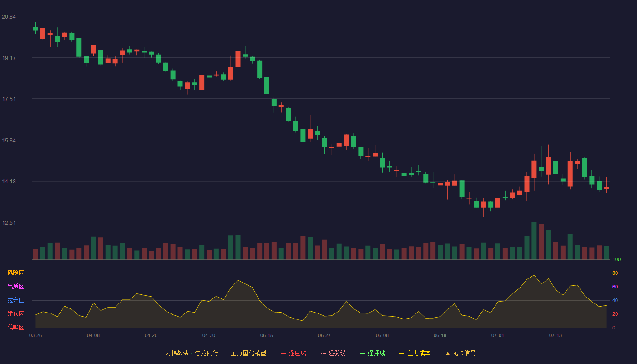Click the 06-18 date label

click(x=440, y=335)
